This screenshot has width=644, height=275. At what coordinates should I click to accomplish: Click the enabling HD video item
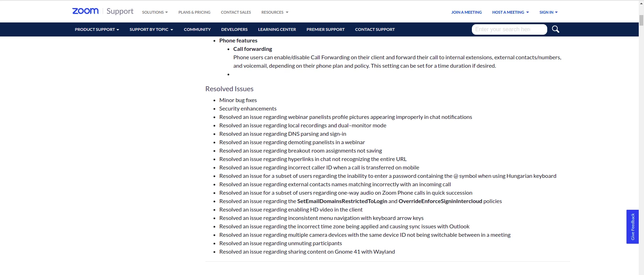(x=291, y=210)
